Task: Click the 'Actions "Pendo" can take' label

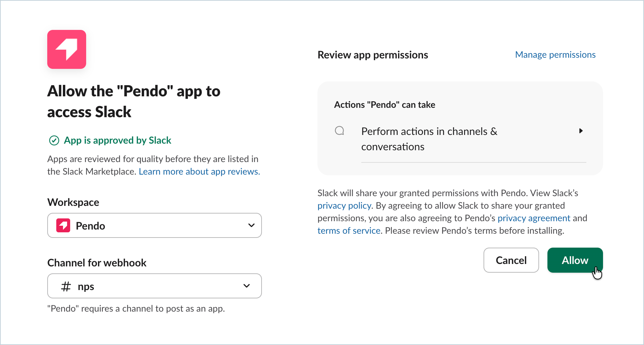Action: click(x=385, y=105)
